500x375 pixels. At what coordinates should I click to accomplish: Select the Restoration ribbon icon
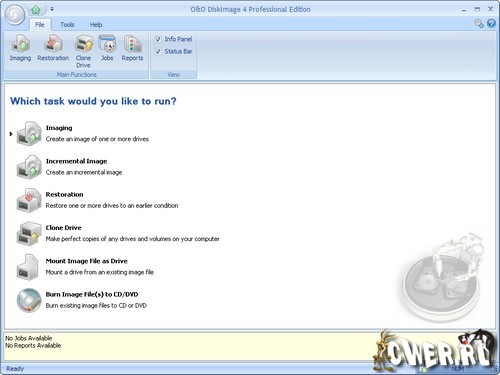tap(53, 48)
